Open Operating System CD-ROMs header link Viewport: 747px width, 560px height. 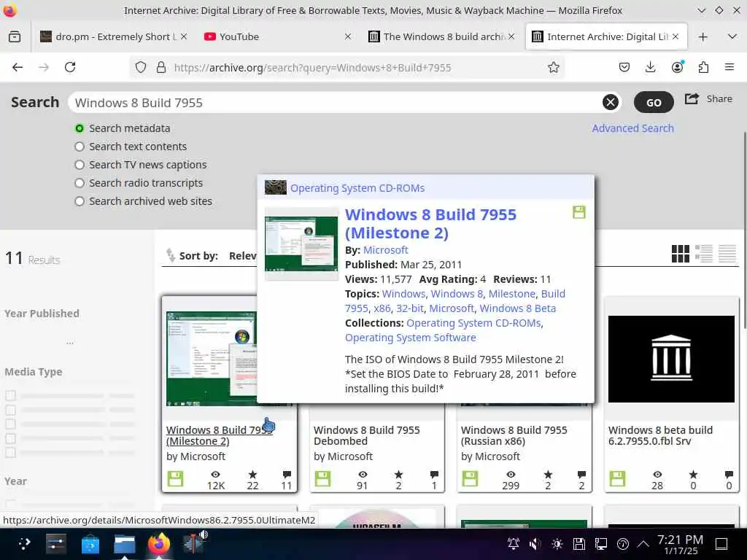point(357,188)
